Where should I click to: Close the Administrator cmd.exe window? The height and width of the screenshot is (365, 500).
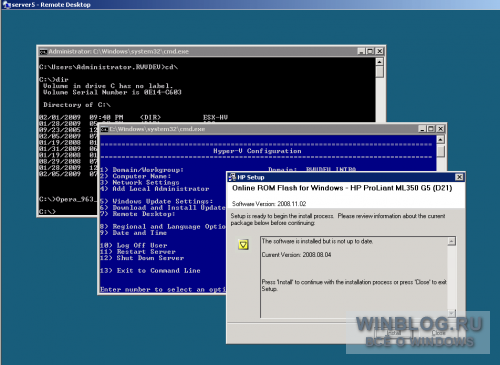(379, 51)
